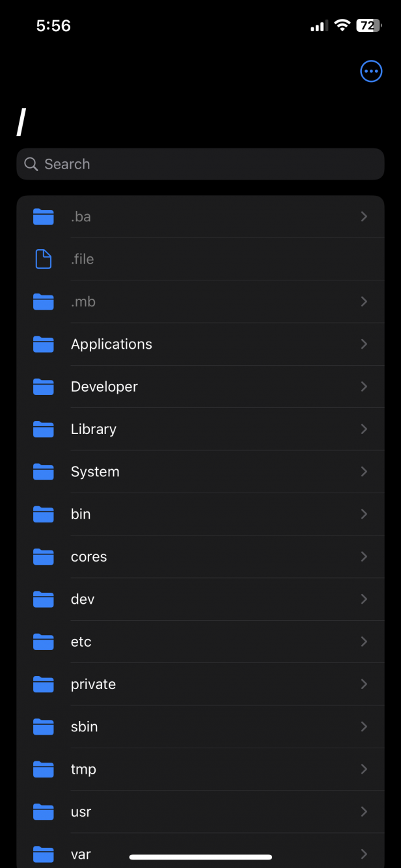
Task: Click the usr folder icon
Action: click(44, 812)
